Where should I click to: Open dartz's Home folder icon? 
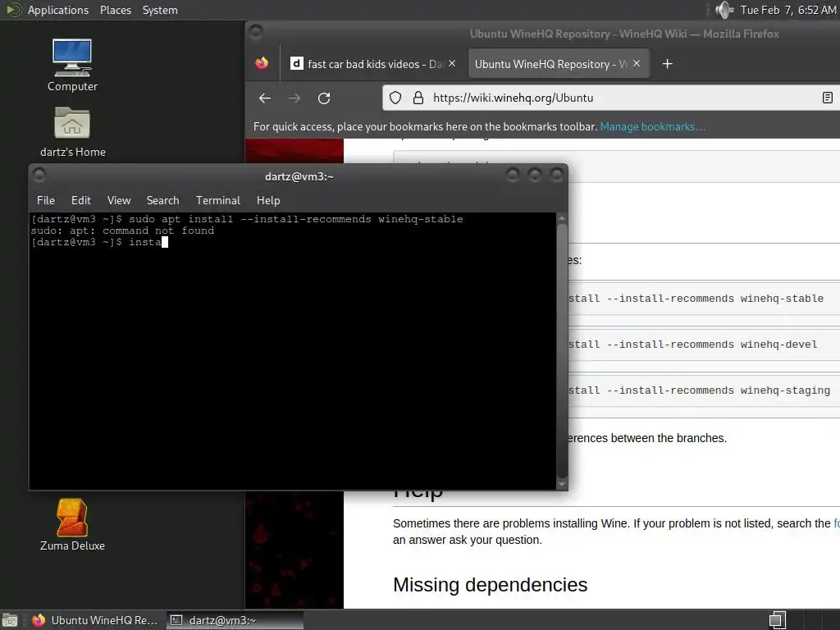(x=72, y=132)
